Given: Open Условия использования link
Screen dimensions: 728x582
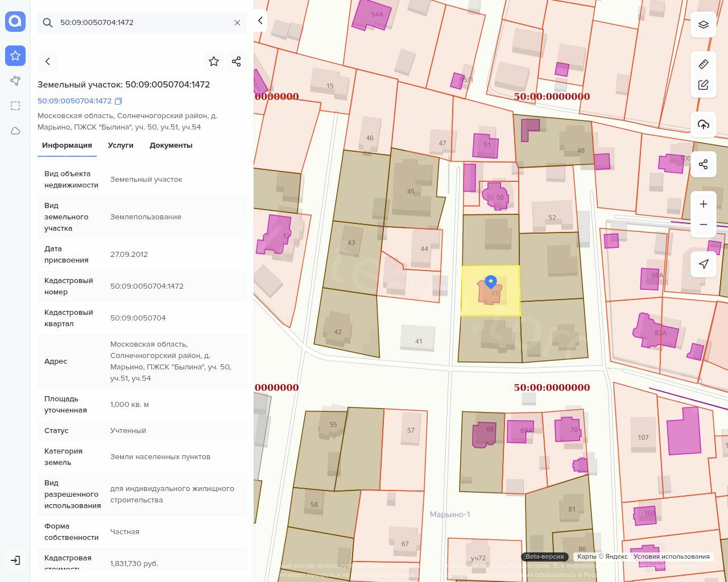Looking at the screenshot, I should coord(671,557).
